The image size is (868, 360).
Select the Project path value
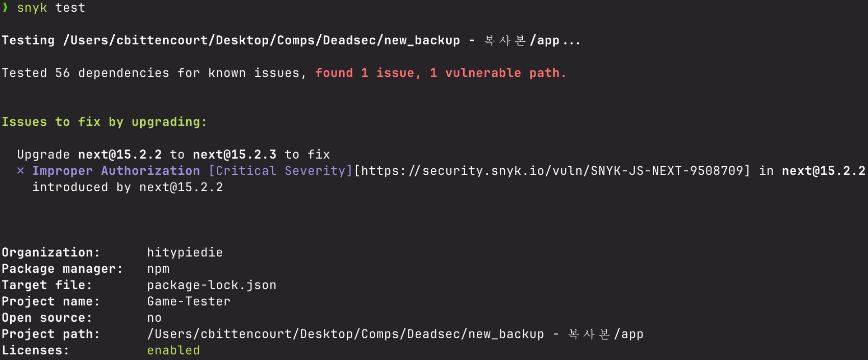(x=395, y=334)
